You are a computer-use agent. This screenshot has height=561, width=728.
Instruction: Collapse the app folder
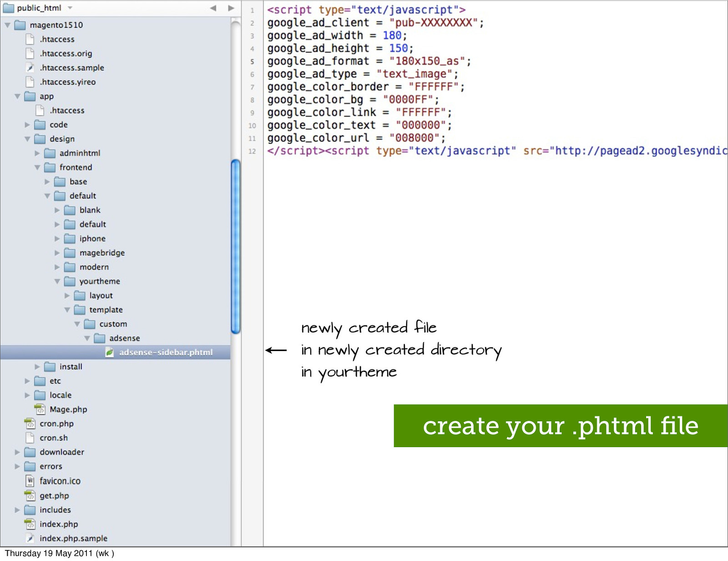point(17,96)
